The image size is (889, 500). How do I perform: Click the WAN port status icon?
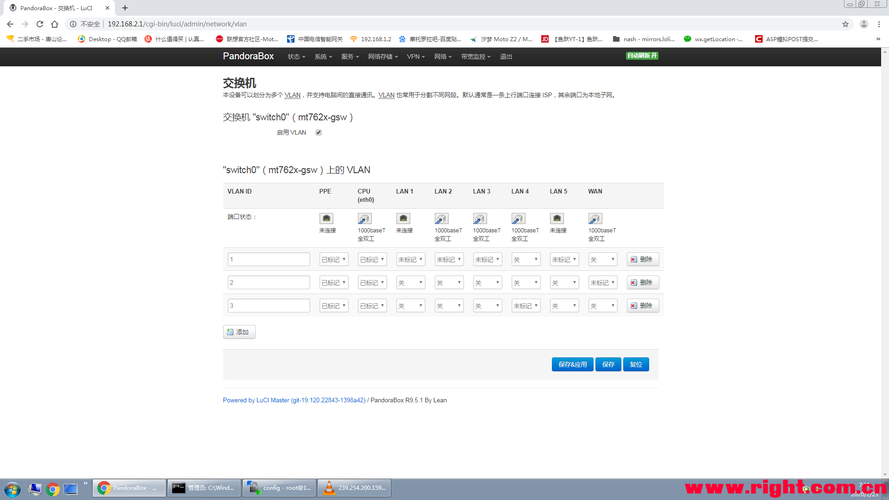point(595,219)
